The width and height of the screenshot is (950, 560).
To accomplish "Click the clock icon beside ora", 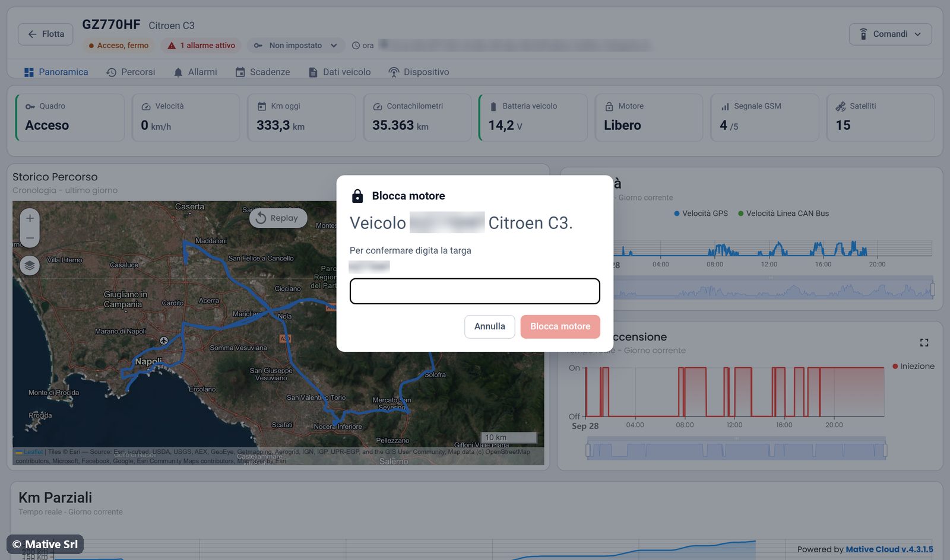I will click(x=356, y=46).
